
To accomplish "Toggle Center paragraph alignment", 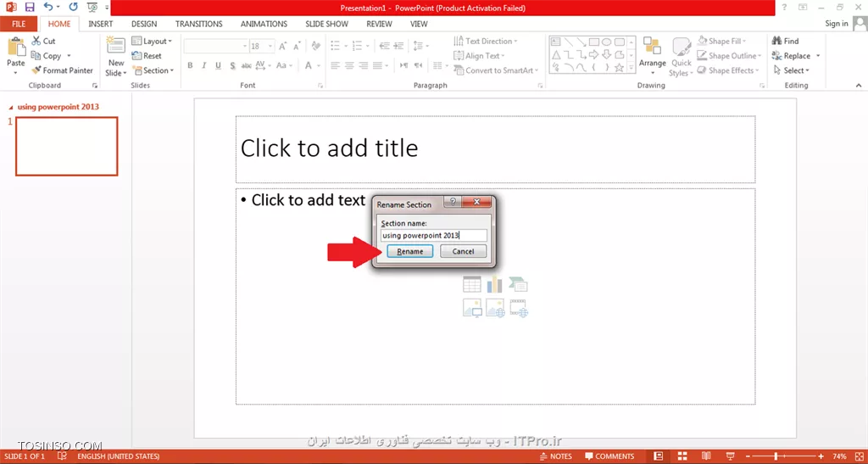I will coord(349,65).
